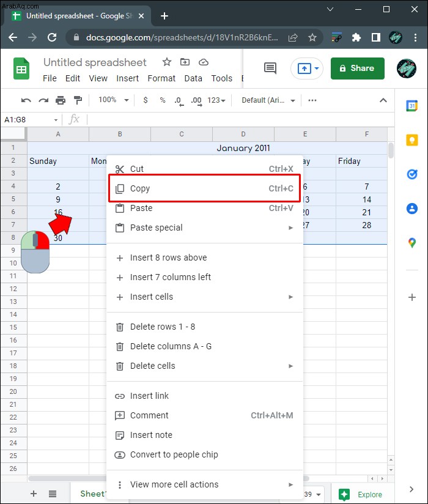Get add-ons with plus icon
Screen dimensions: 428x504
[x=412, y=297]
